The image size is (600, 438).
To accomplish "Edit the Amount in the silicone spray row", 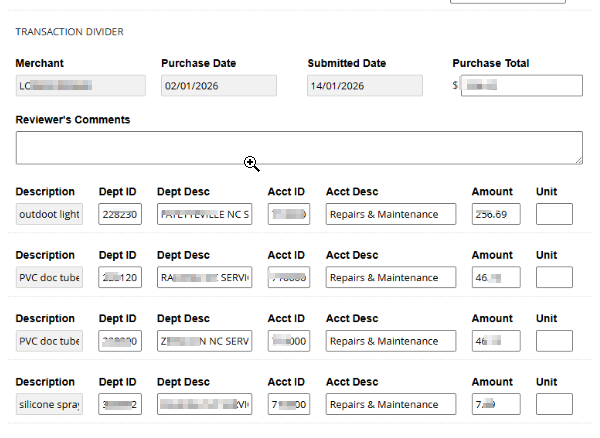I will click(496, 405).
